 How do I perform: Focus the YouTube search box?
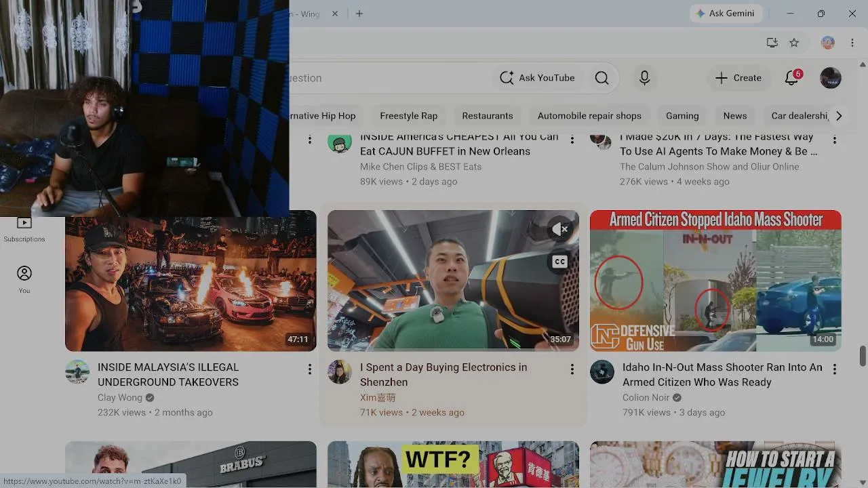pyautogui.click(x=390, y=78)
